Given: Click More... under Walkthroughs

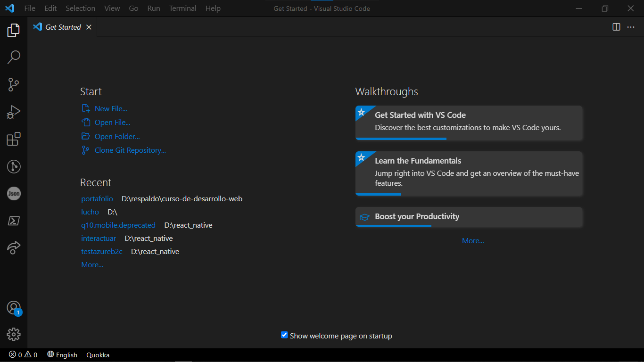Looking at the screenshot, I should 473,241.
